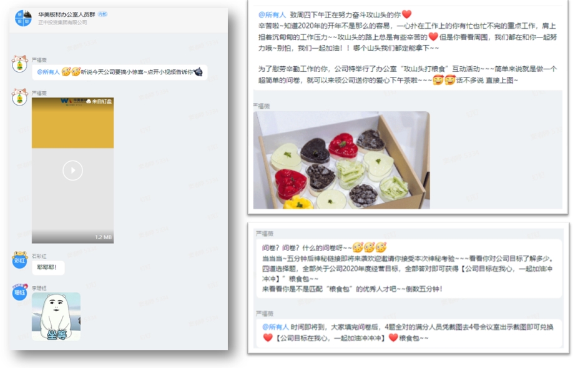This screenshot has width=588, height=368.
Task: Open the heart-shaped dessert box photo
Action: 341,160
